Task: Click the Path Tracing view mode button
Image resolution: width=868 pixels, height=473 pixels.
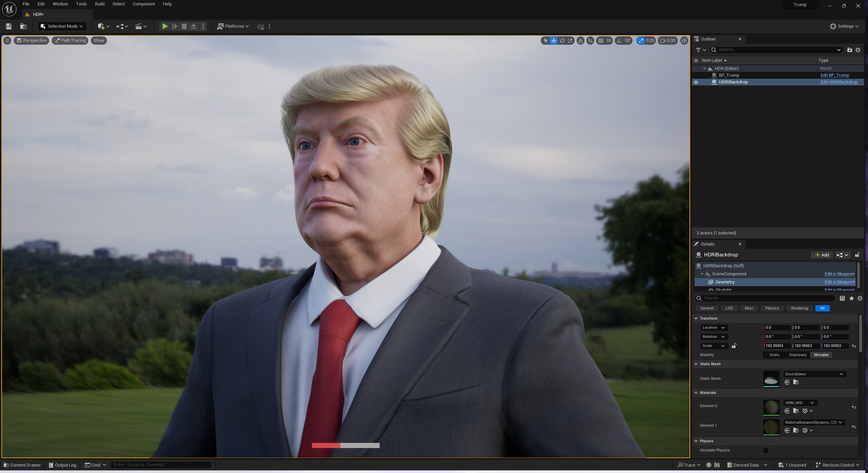Action: tap(70, 41)
